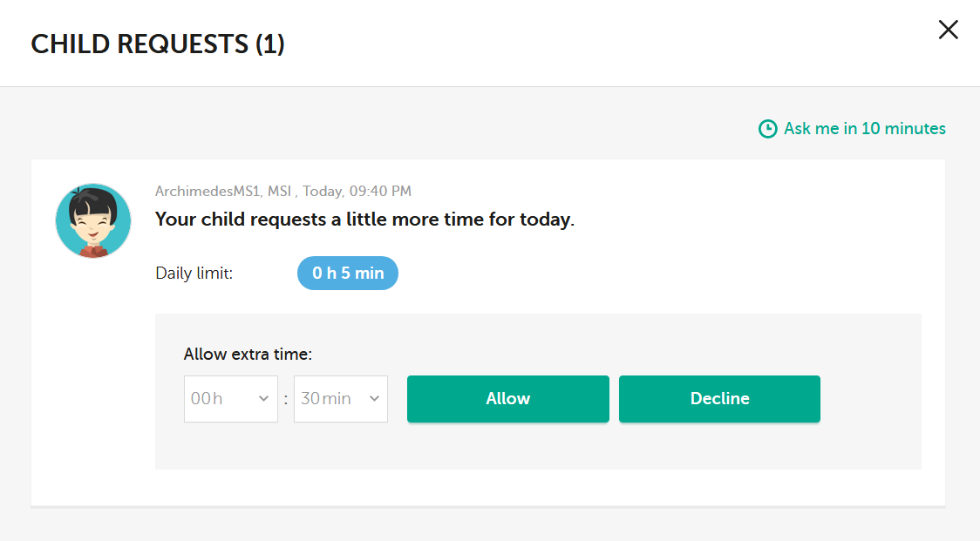
Task: Click the 0 h 5 min daily limit badge
Action: [x=348, y=273]
